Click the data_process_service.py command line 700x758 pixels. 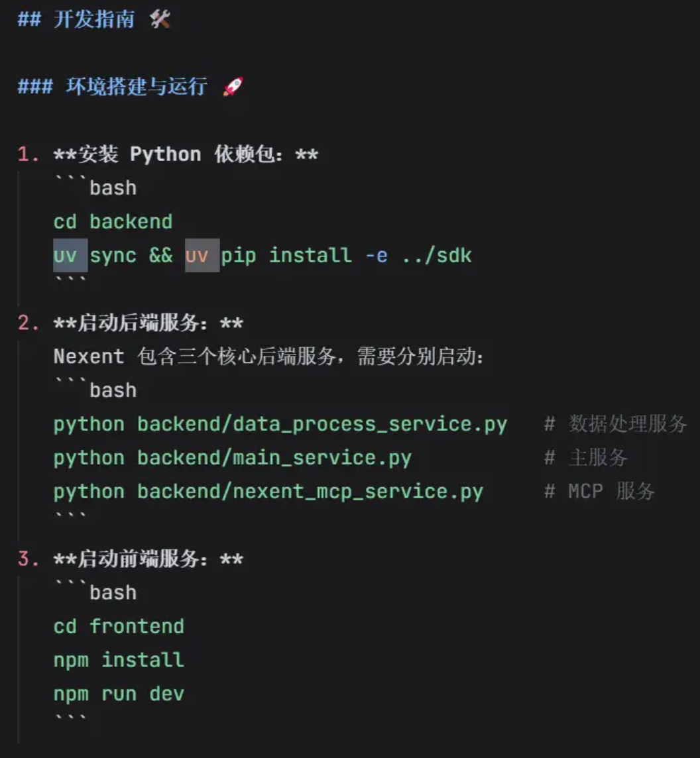(280, 424)
